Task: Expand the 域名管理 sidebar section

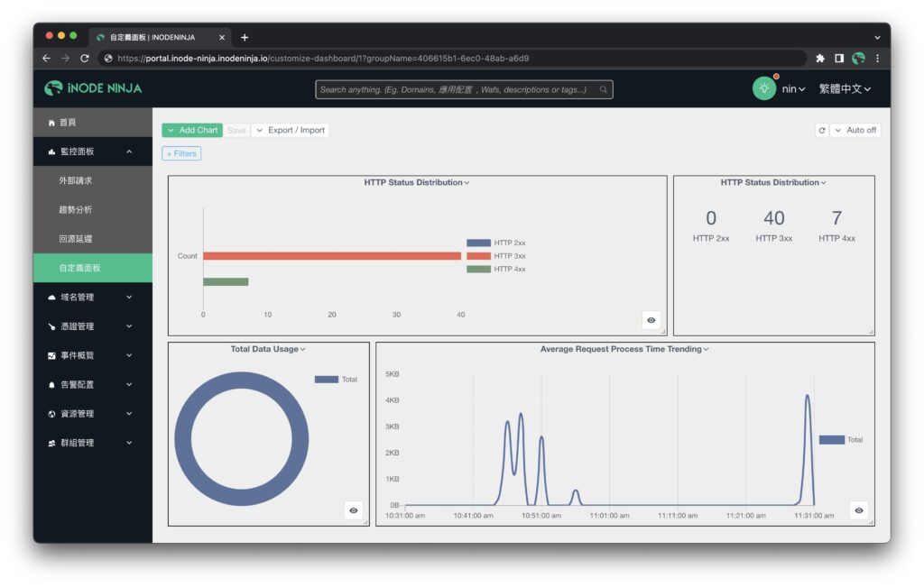Action: (93, 298)
